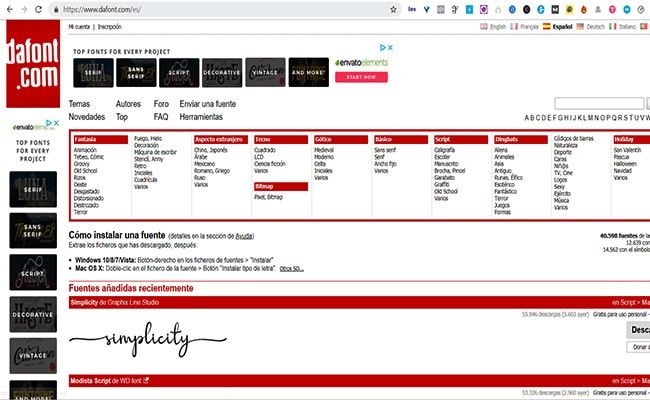Click the Español language link
This screenshot has width=650, height=400.
562,27
